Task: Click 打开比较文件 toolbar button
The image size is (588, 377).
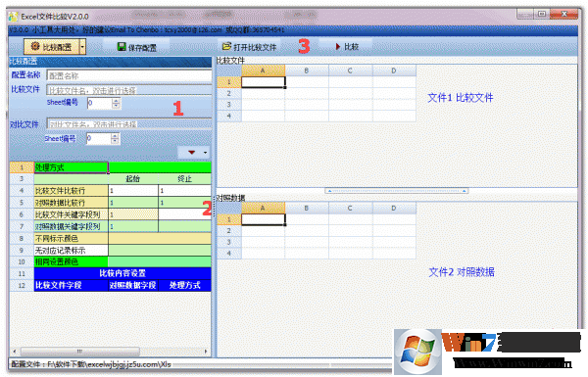Action: click(x=249, y=47)
